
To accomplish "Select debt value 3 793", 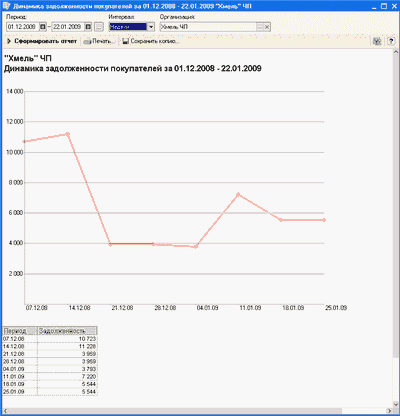I will [67, 369].
